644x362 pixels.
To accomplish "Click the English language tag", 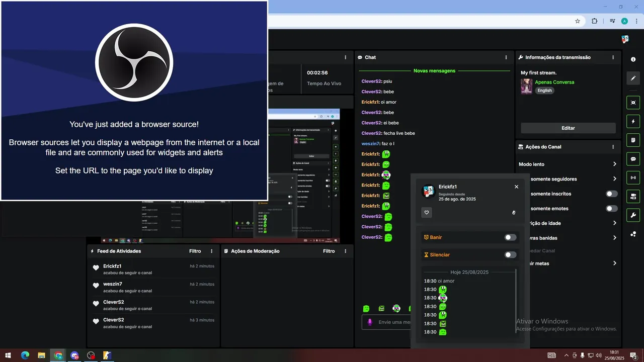I will (x=544, y=90).
